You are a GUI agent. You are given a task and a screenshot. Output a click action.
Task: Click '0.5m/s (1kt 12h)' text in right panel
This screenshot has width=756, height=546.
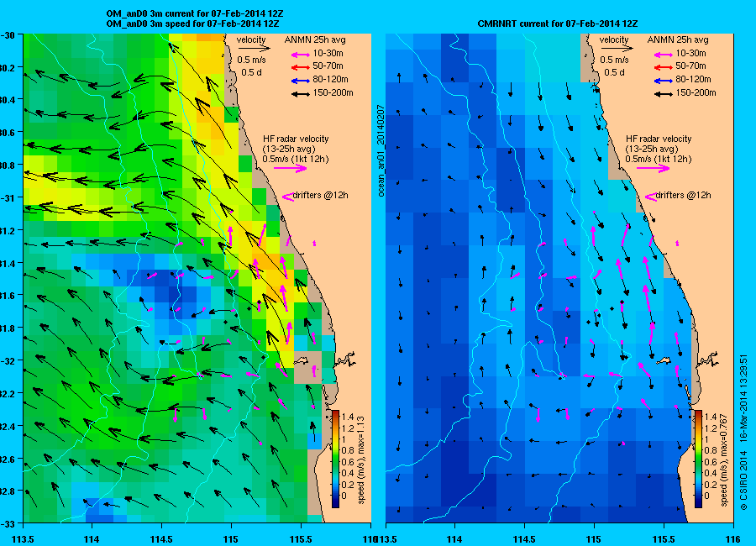click(x=659, y=159)
